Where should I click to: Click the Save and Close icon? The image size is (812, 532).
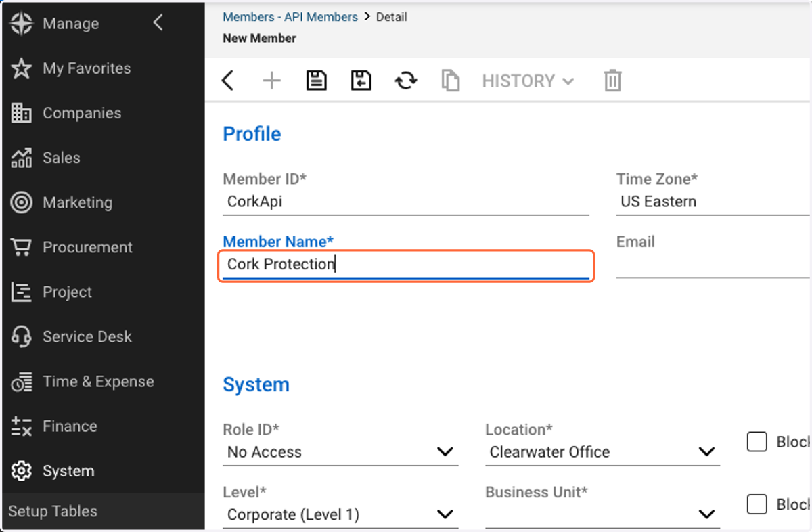[361, 81]
